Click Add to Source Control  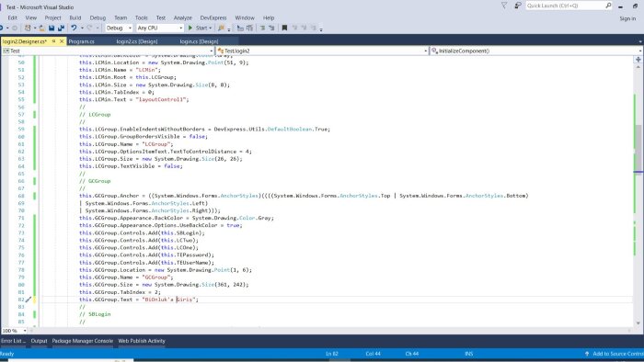(x=615, y=354)
